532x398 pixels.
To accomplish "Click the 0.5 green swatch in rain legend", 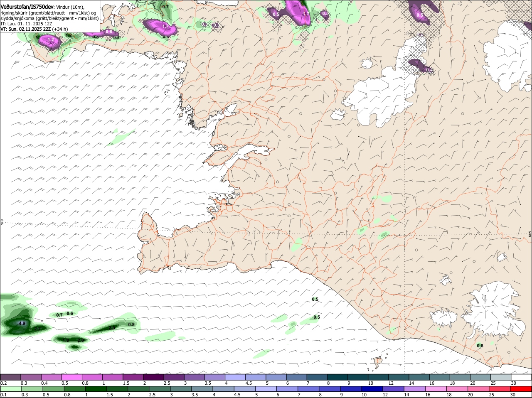I will pyautogui.click(x=53, y=389).
